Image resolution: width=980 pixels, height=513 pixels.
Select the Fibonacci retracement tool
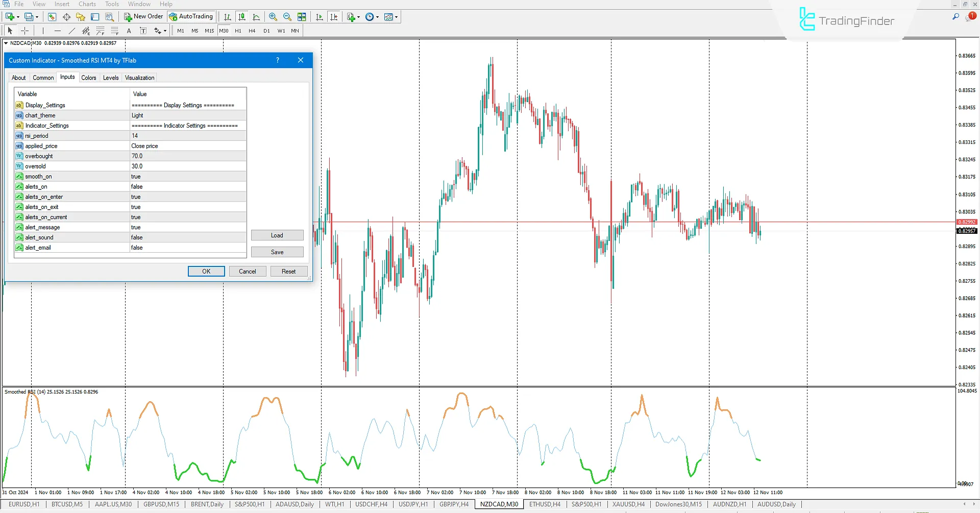[100, 31]
